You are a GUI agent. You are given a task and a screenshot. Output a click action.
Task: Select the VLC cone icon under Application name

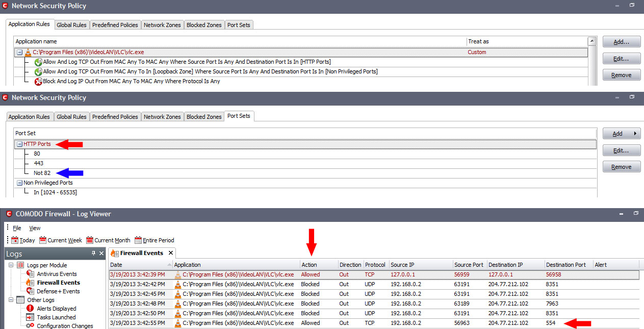28,52
